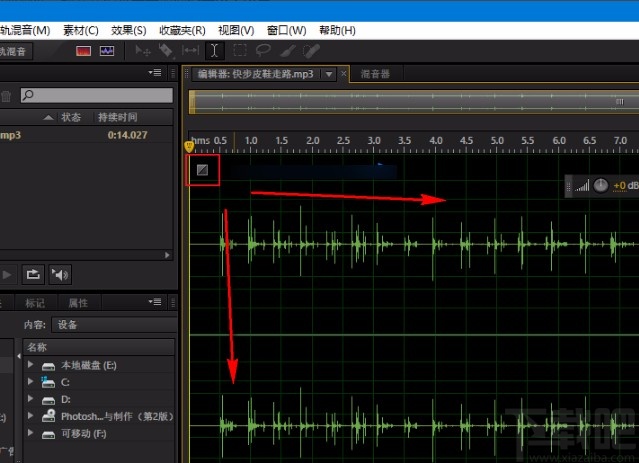
Task: Select the C: system drive icon
Action: point(48,382)
